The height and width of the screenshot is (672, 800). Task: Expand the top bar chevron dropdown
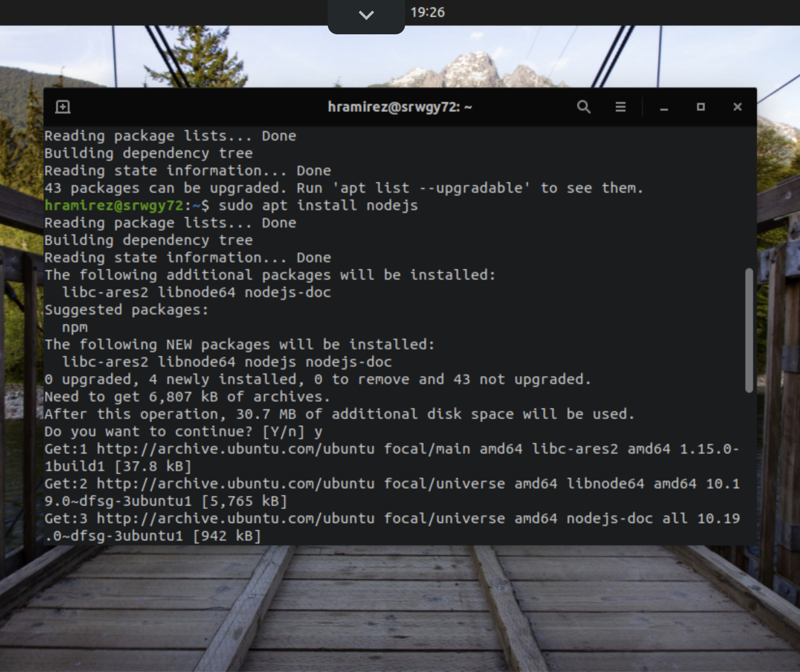366,15
